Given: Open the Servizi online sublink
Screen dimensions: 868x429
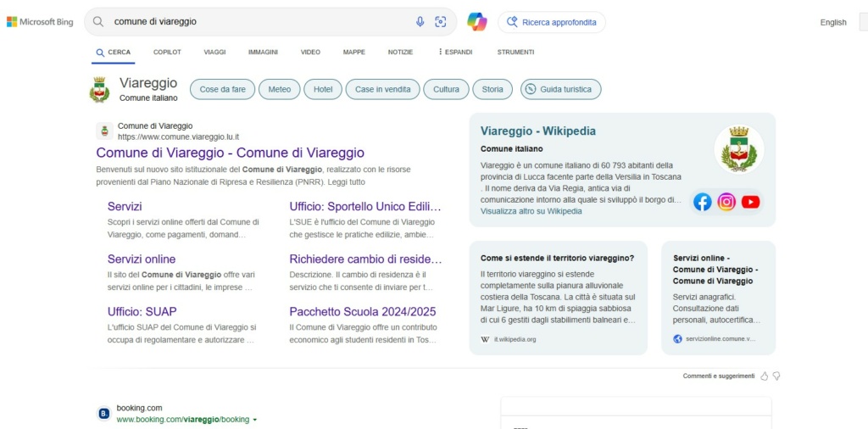Looking at the screenshot, I should [x=142, y=259].
